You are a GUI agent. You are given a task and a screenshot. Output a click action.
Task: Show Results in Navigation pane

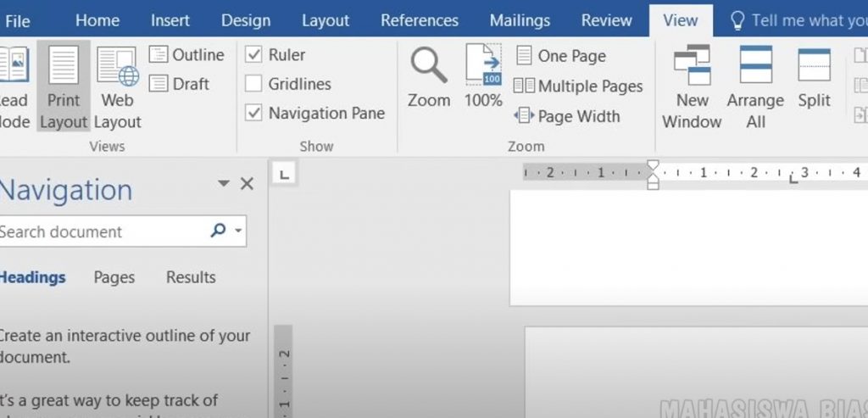pyautogui.click(x=191, y=277)
